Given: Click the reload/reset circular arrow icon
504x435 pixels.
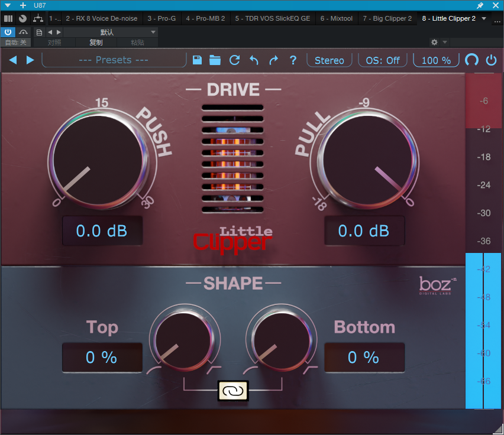Looking at the screenshot, I should (235, 60).
